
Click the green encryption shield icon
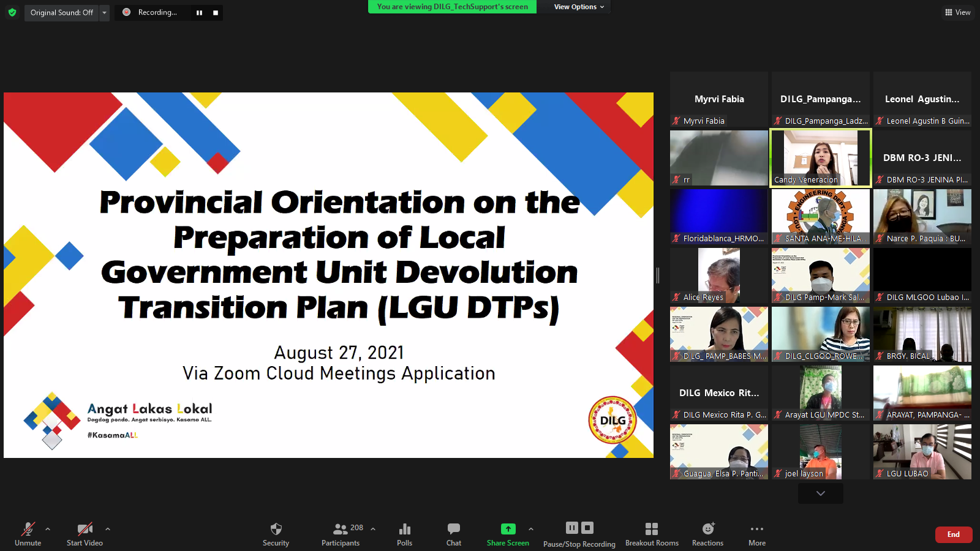12,12
